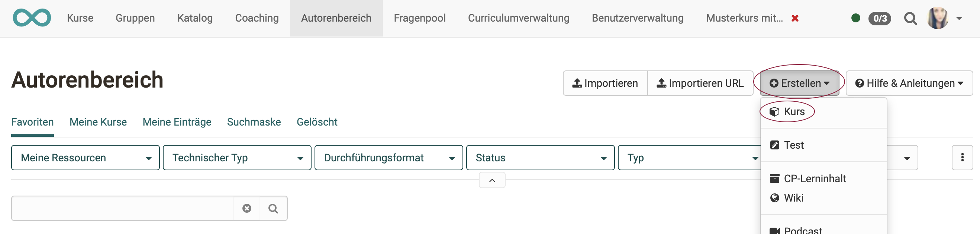Screen dimensions: 980x234
Task: Open Hilfe & Anleitungen
Action: [909, 83]
